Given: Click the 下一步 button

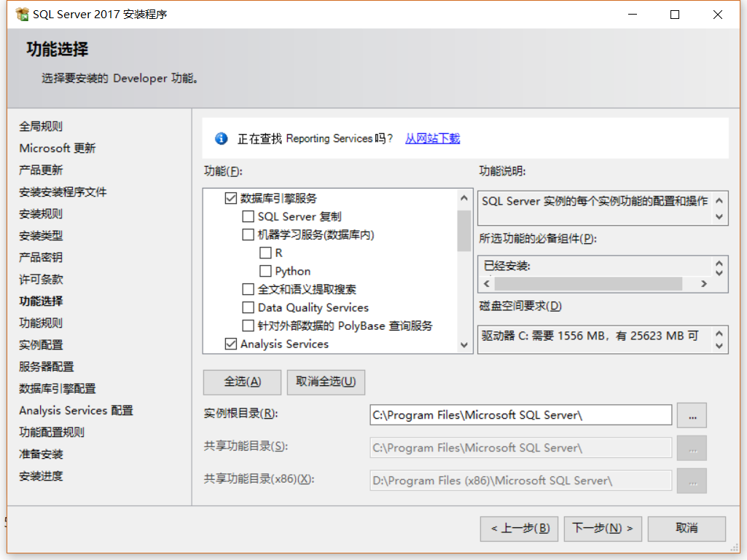Looking at the screenshot, I should point(602,529).
